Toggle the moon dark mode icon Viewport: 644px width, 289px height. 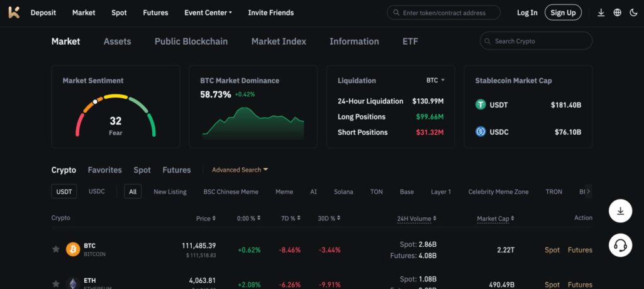pos(633,13)
